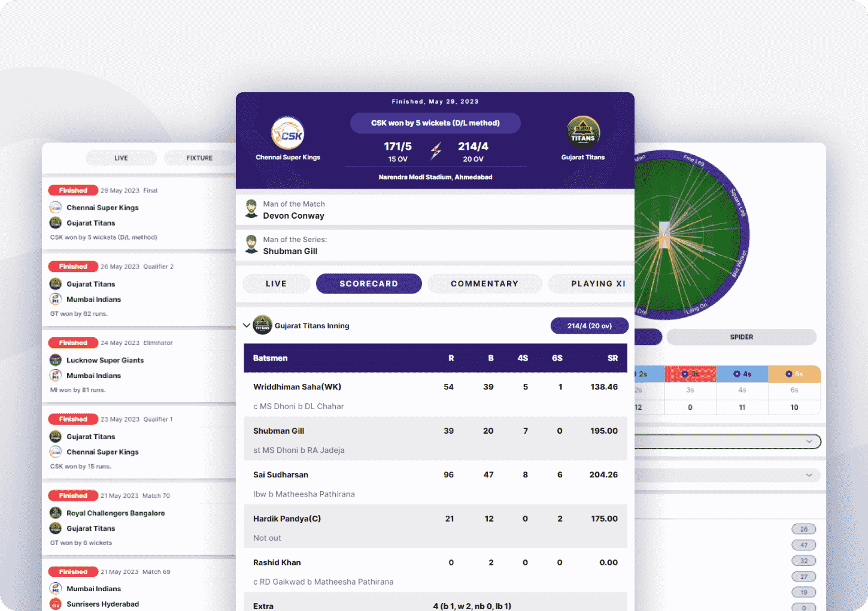Click Lucknow Super Giants icon in Eliminator
The image size is (868, 611).
tap(56, 360)
